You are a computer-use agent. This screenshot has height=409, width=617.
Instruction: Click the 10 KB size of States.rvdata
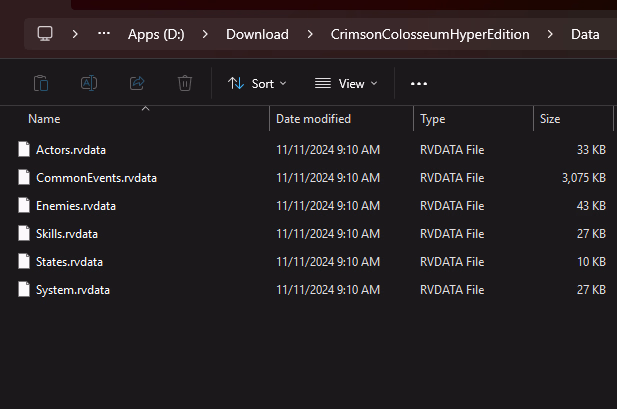tap(591, 262)
